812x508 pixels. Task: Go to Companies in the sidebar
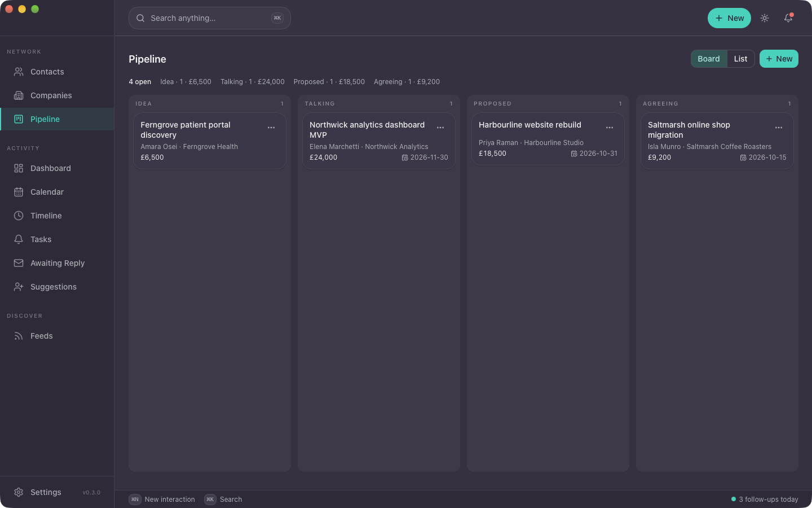point(57,95)
